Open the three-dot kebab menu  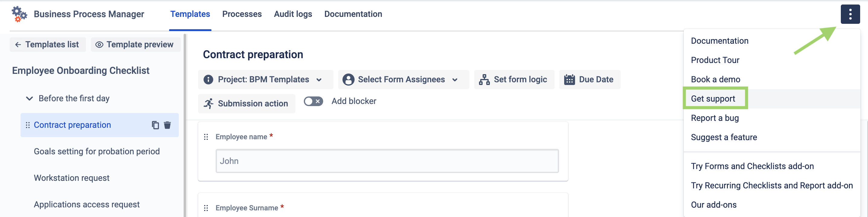850,14
